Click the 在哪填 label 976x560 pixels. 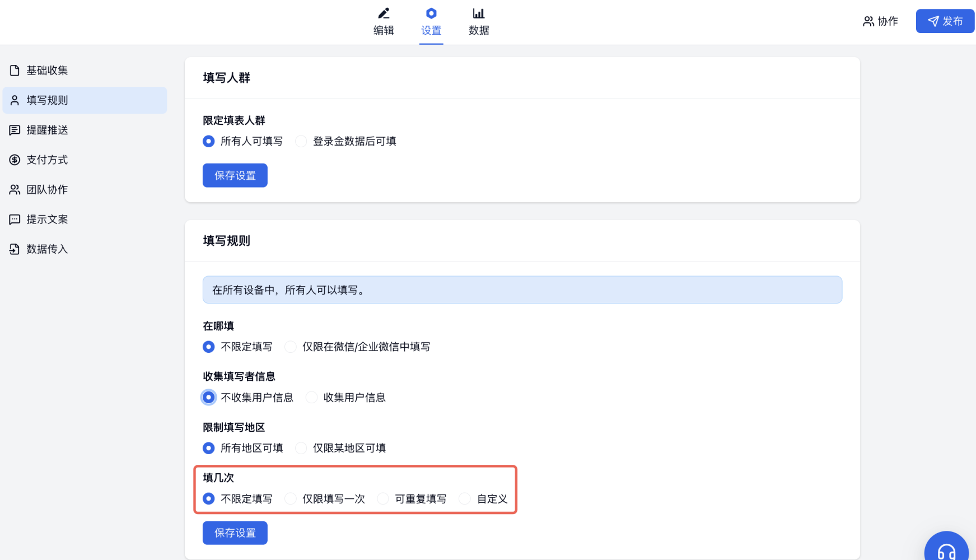[218, 326]
